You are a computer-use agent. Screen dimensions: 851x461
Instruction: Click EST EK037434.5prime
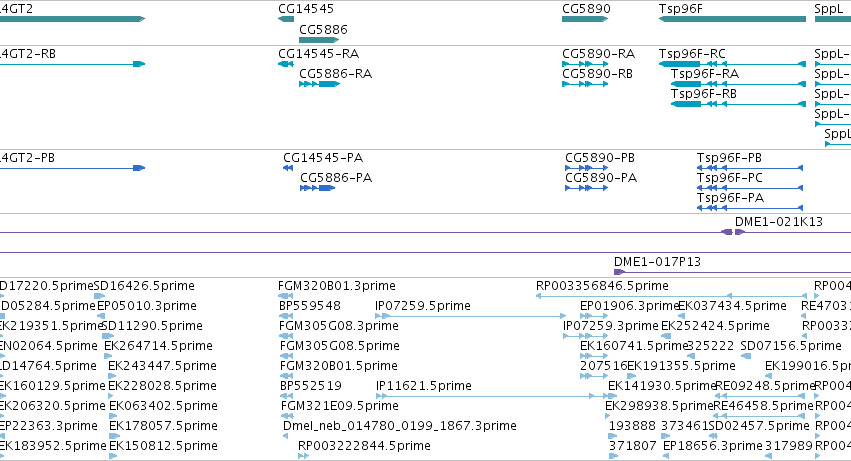732,306
